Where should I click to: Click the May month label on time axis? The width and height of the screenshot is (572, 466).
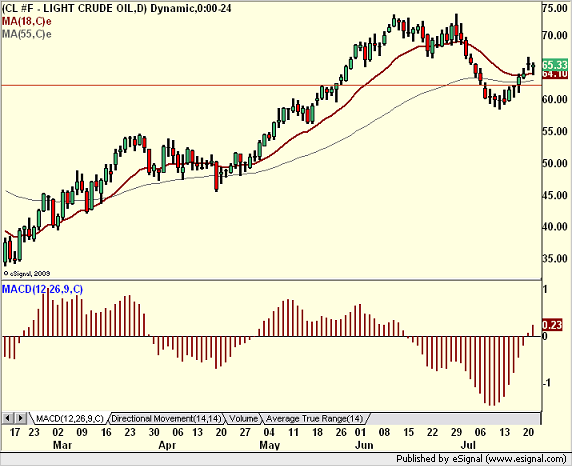coord(270,445)
